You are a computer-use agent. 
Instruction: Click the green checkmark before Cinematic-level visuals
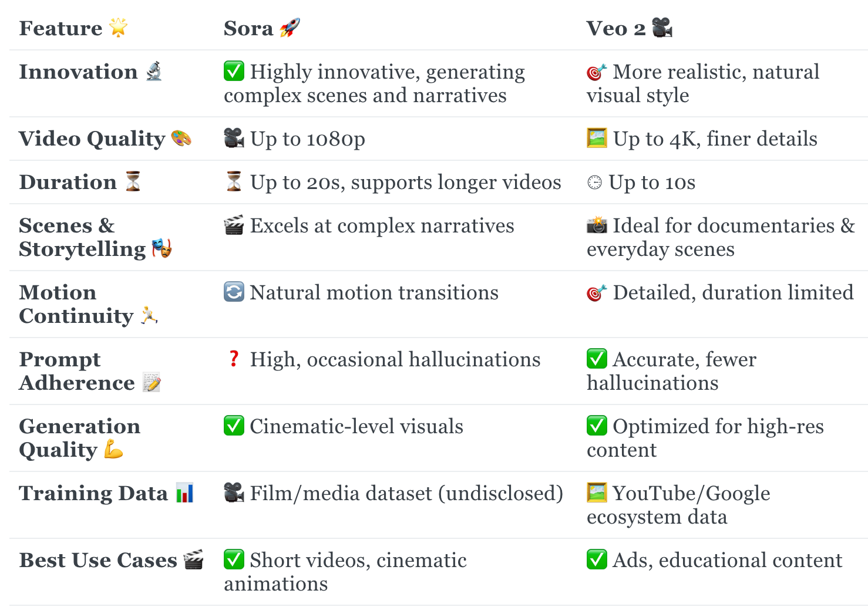tap(234, 426)
